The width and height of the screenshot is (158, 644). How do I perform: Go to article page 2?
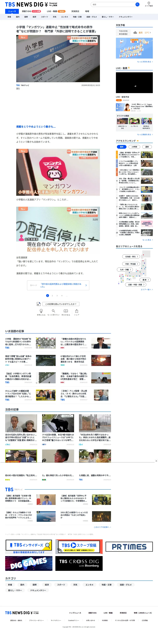52,295
